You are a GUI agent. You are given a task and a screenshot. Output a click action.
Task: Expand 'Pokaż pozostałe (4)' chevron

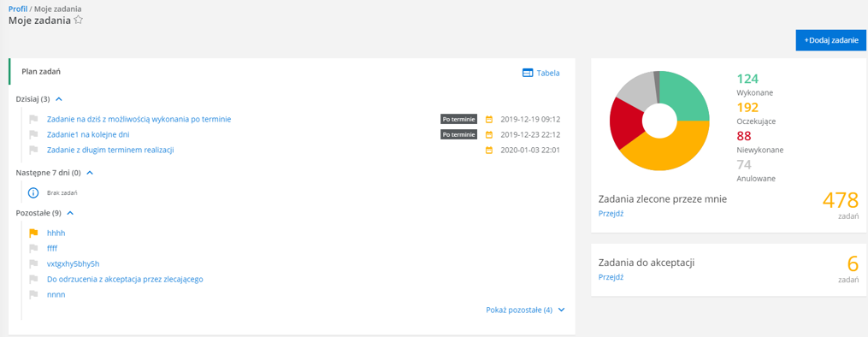tap(562, 310)
